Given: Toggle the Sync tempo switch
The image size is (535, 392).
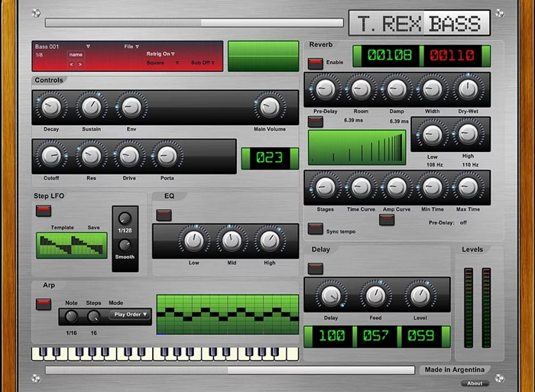Looking at the screenshot, I should (x=315, y=228).
